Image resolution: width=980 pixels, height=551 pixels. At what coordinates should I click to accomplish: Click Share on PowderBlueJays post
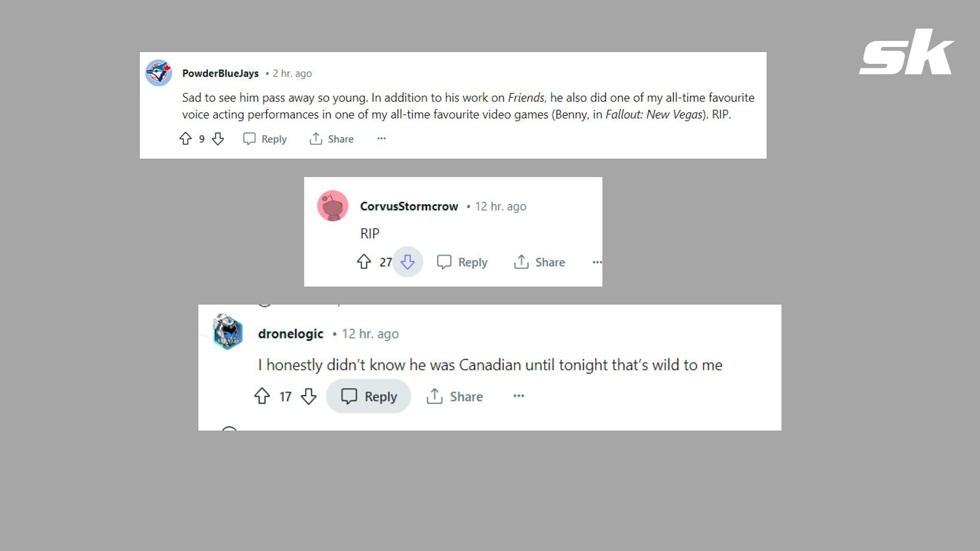(332, 139)
